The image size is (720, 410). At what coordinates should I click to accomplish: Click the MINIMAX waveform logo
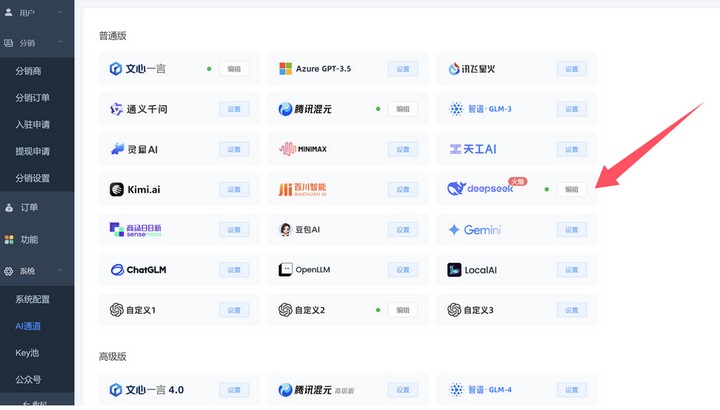[x=287, y=149]
